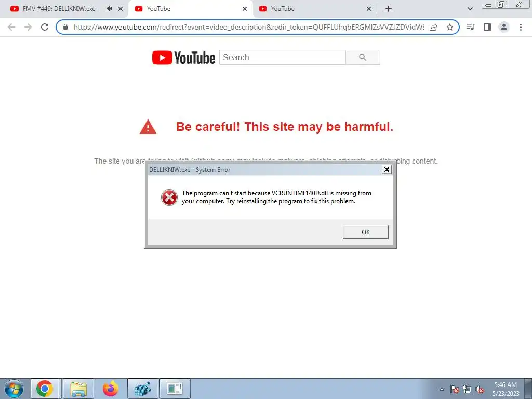The width and height of the screenshot is (532, 399).
Task: Click the DELLIKNIW.exe - System Error title
Action: pyautogui.click(x=190, y=170)
